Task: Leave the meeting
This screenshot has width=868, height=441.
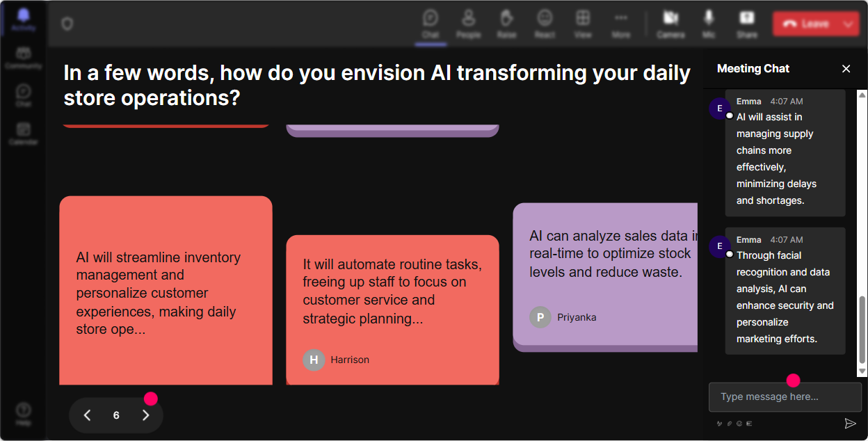Action: (x=805, y=24)
